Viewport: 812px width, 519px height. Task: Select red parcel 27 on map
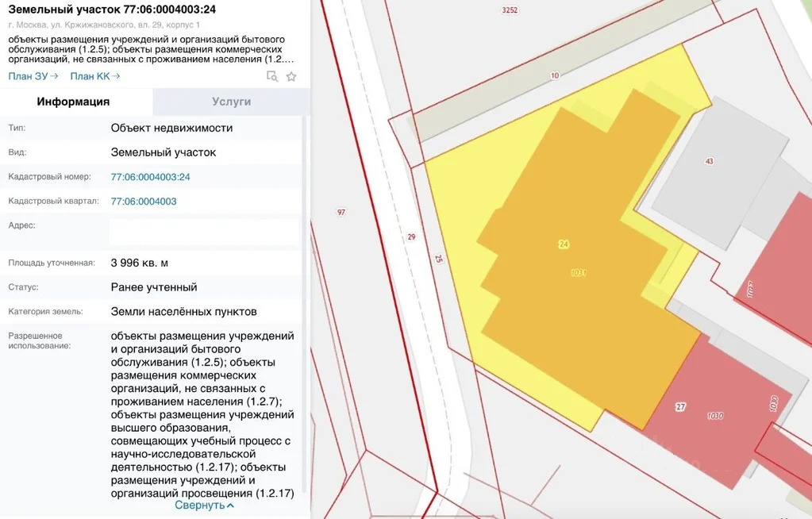tap(680, 407)
